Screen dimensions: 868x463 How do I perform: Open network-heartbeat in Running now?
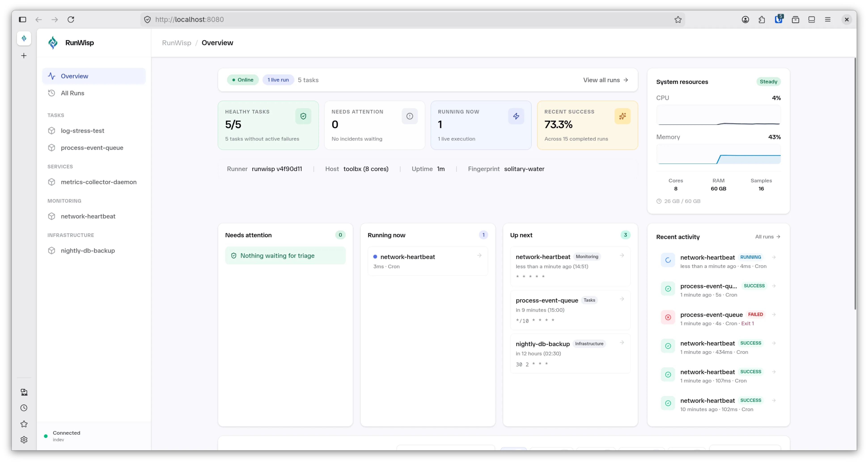click(428, 261)
